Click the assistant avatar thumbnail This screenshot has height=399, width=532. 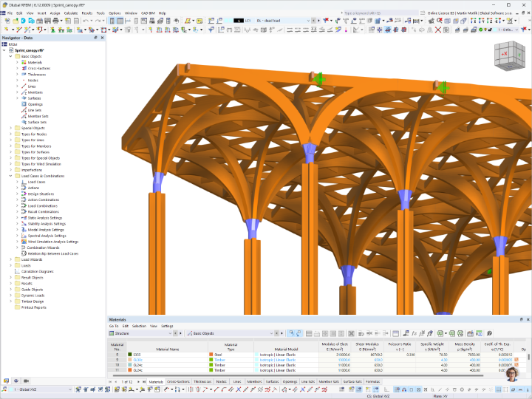[512, 374]
